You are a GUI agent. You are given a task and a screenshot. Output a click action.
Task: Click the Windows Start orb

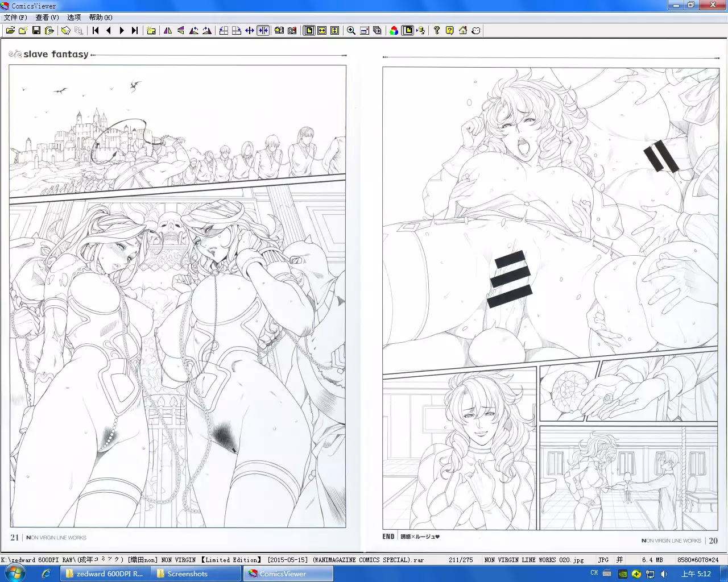pyautogui.click(x=15, y=573)
